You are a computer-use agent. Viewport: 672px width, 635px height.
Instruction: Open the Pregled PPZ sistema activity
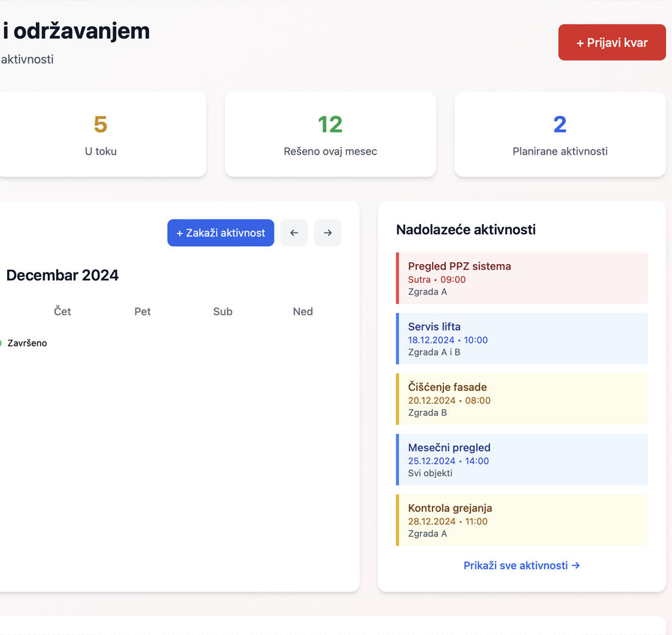[x=522, y=279]
